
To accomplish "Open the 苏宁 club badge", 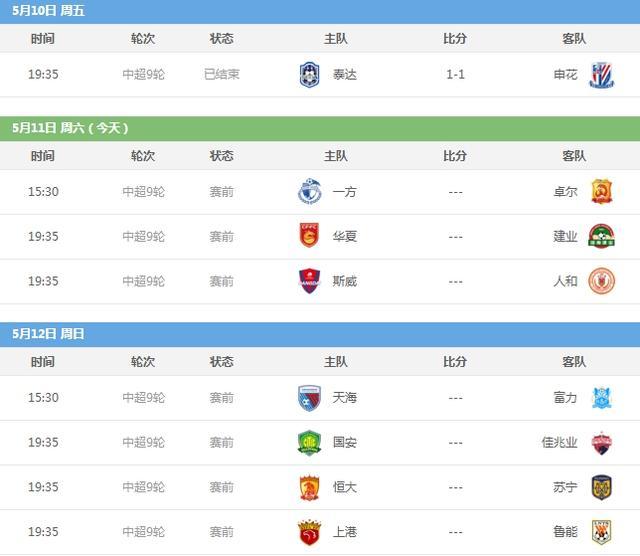I will pyautogui.click(x=602, y=487).
